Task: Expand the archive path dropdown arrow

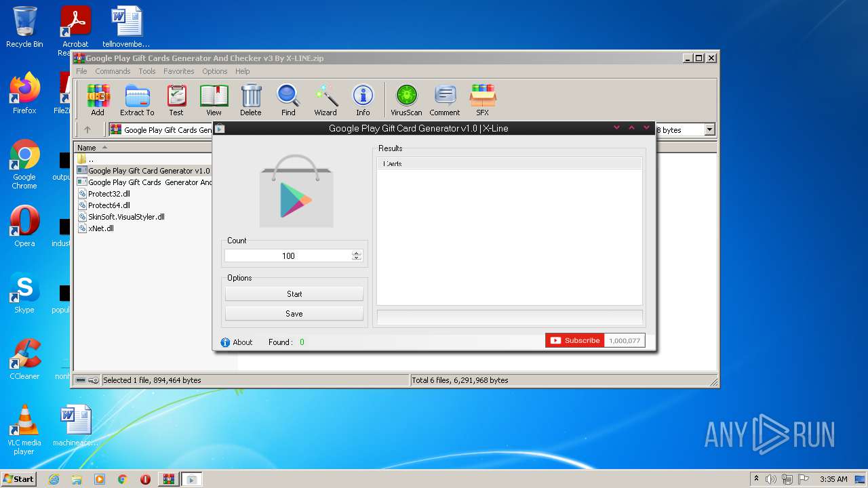Action: [709, 129]
